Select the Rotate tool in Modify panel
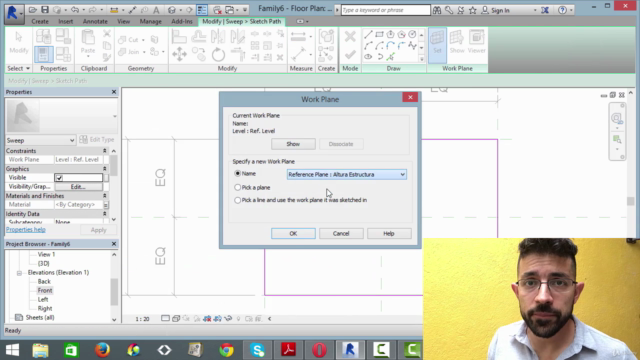 [218, 54]
